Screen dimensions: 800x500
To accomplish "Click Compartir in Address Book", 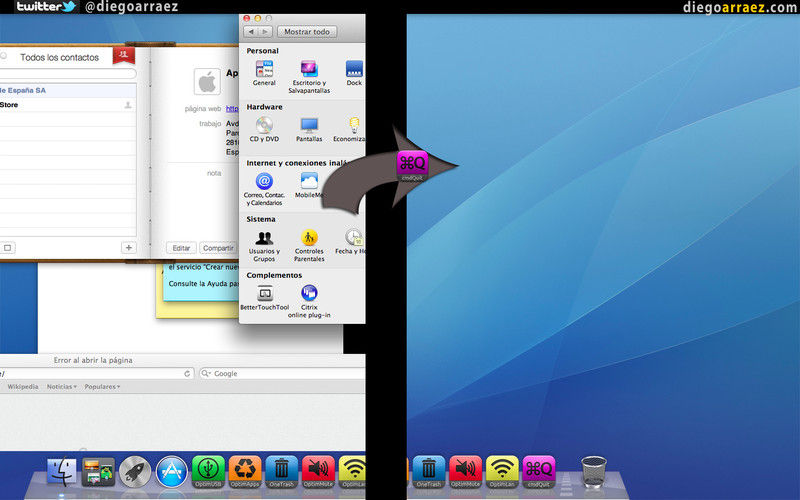I will [x=218, y=248].
